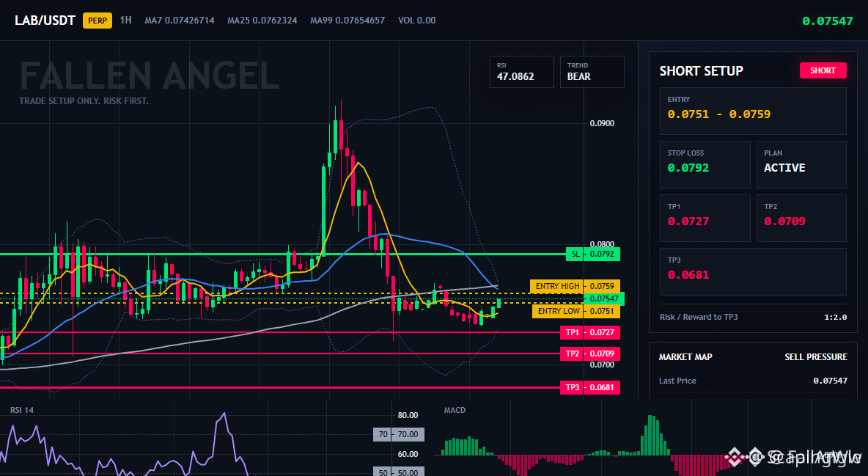
Task: Click the TP1 0.0727 card in setup panel
Action: tap(705, 218)
